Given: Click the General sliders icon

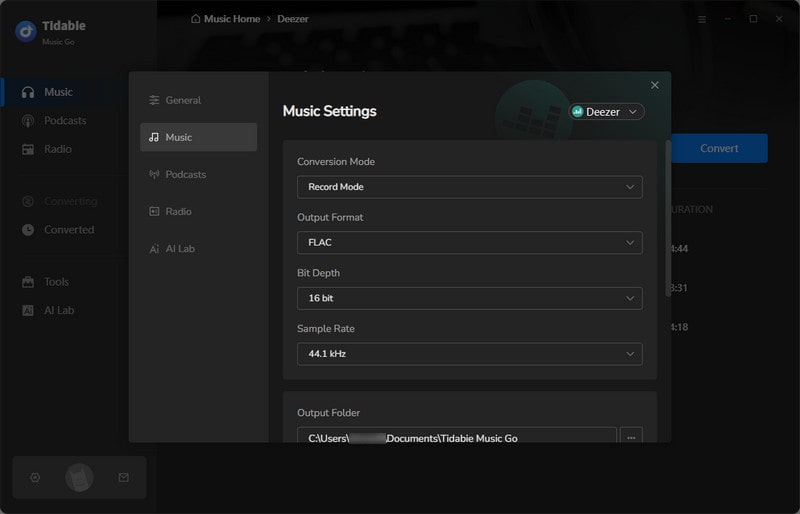Looking at the screenshot, I should click(154, 100).
